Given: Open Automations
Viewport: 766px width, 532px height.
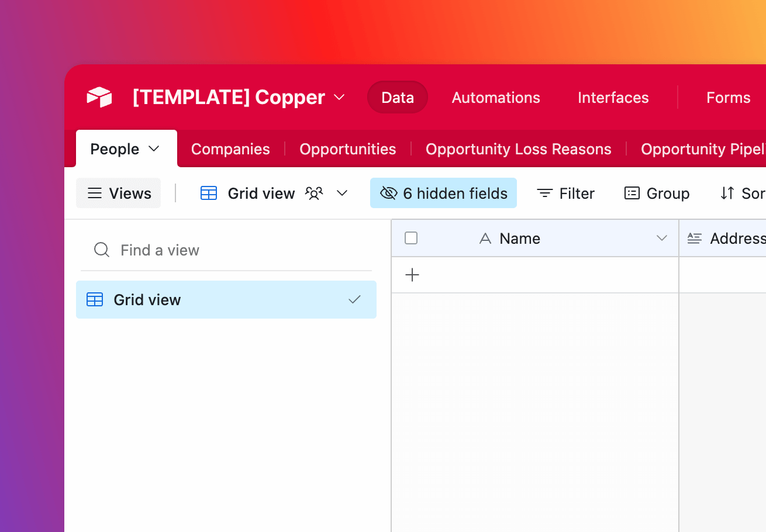Looking at the screenshot, I should click(496, 98).
